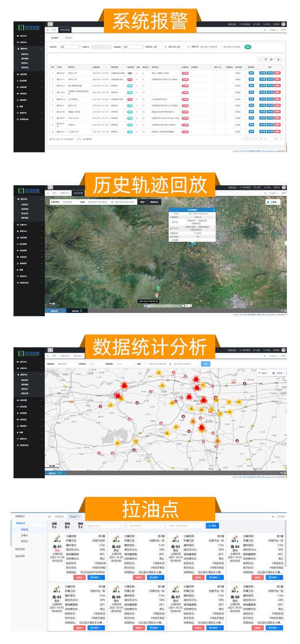Image resolution: width=300 pixels, height=644 pixels.
Task: Click the refresh icon above the alarm table
Action: point(260,59)
